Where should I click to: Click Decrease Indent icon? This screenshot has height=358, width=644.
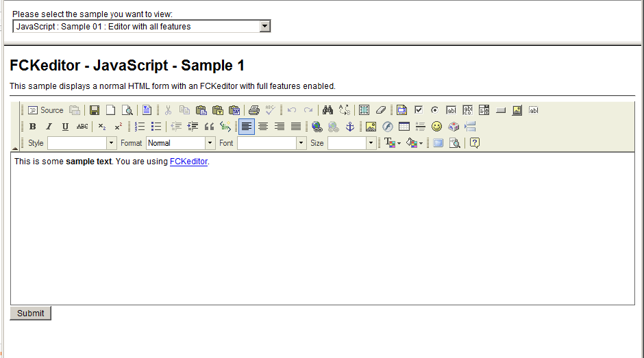pos(176,127)
